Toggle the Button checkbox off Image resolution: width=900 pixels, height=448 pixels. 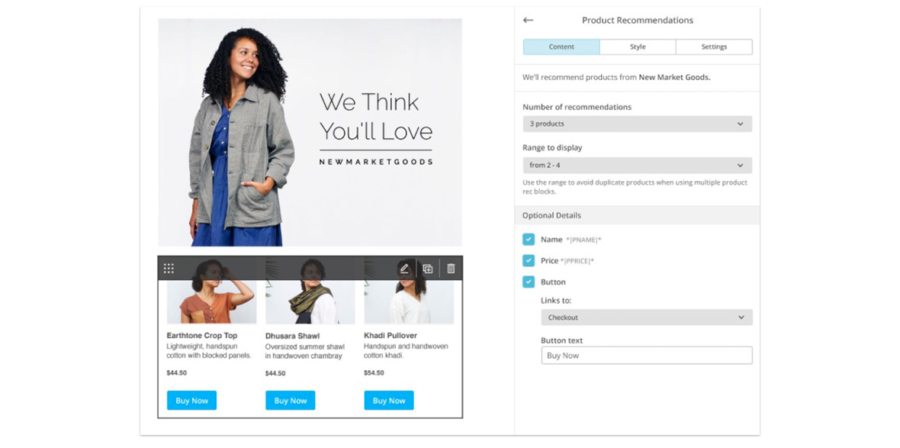(529, 282)
